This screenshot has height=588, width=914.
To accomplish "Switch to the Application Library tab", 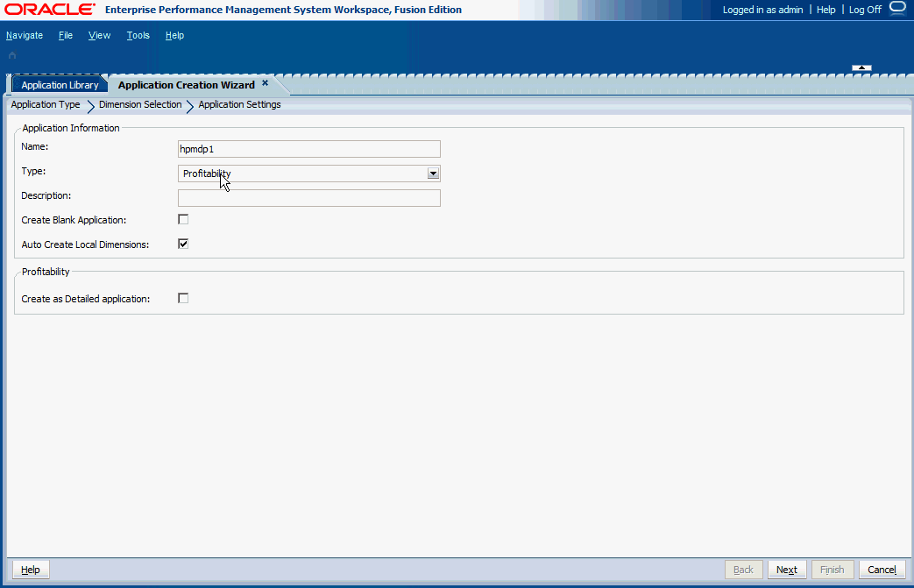I will tap(60, 85).
